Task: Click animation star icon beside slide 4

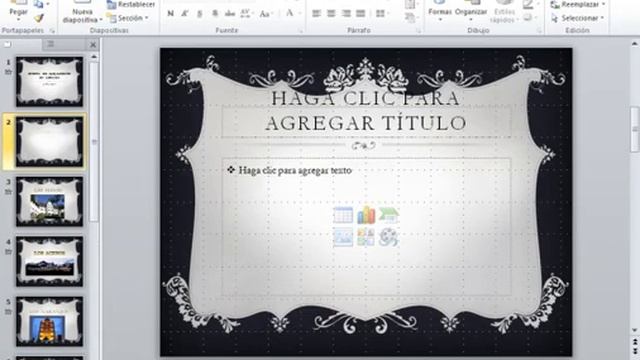Action: pyautogui.click(x=8, y=251)
